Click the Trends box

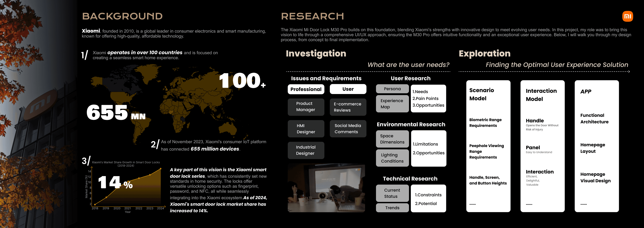pos(392,208)
